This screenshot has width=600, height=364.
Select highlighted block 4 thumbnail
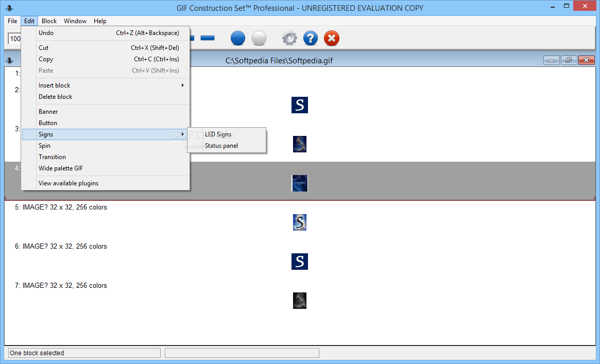coord(300,183)
